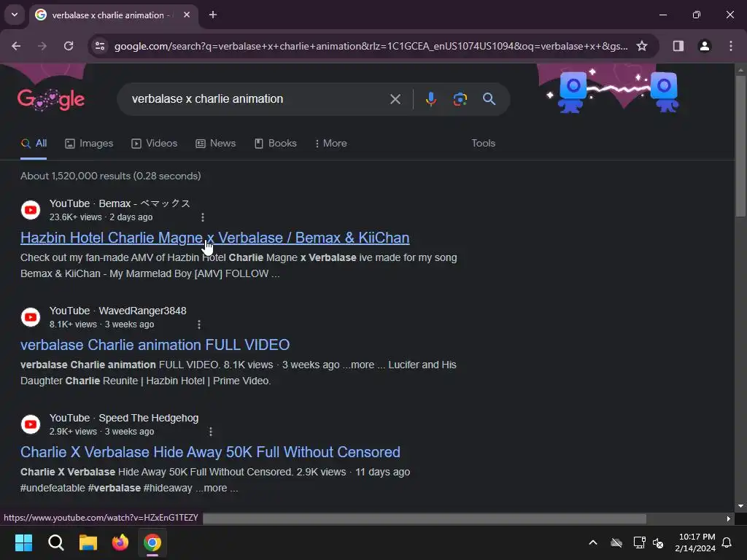
Task: Open more options for WavedRanger3848 result
Action: pyautogui.click(x=198, y=324)
